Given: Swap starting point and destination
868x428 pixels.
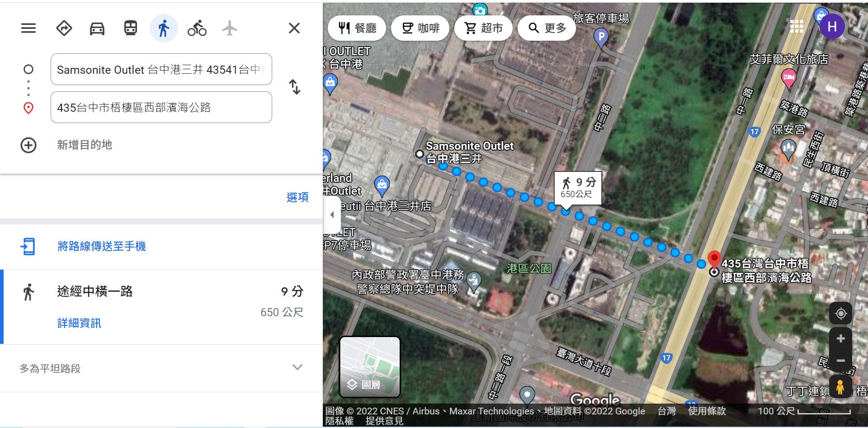Looking at the screenshot, I should coord(295,87).
